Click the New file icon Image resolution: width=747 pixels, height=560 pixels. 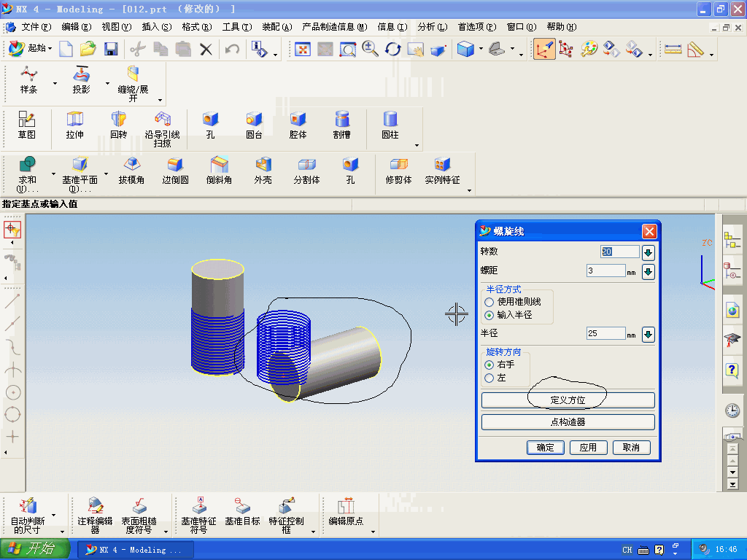(x=66, y=49)
